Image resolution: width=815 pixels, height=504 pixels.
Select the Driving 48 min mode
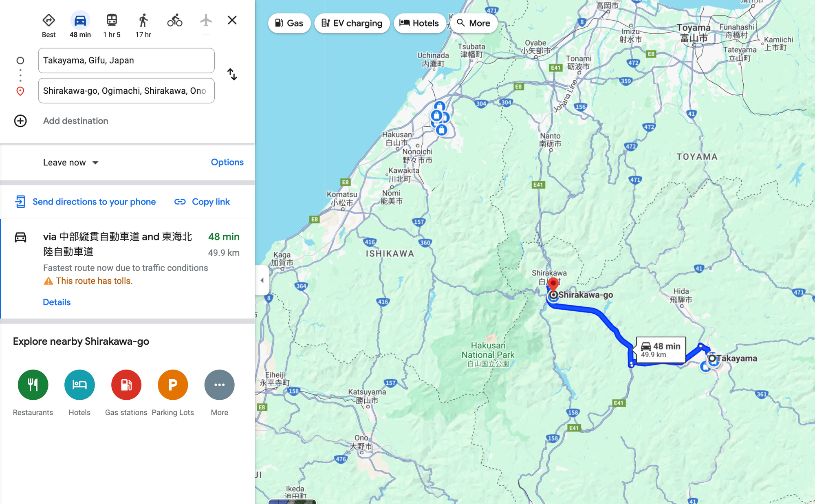click(80, 20)
